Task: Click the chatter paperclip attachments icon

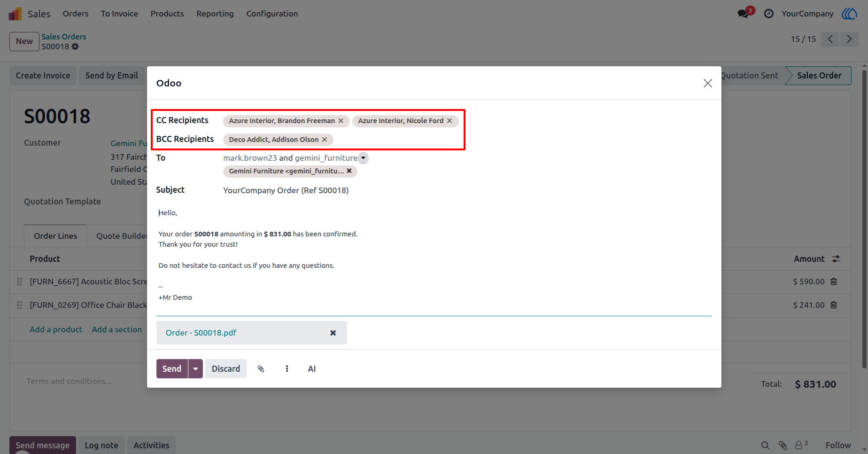Action: tap(783, 445)
